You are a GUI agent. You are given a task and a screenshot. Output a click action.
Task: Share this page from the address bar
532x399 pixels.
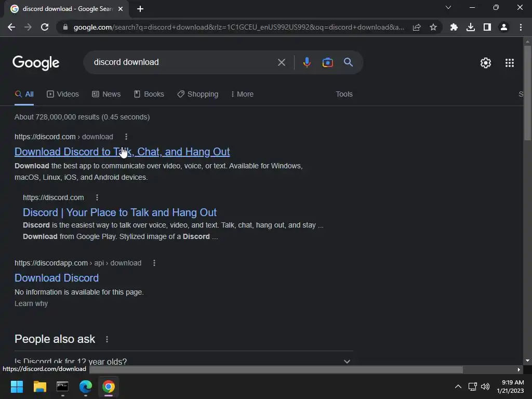coord(417,27)
